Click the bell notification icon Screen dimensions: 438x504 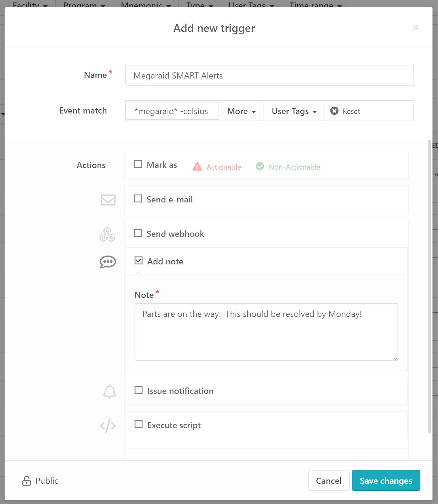pyautogui.click(x=109, y=391)
